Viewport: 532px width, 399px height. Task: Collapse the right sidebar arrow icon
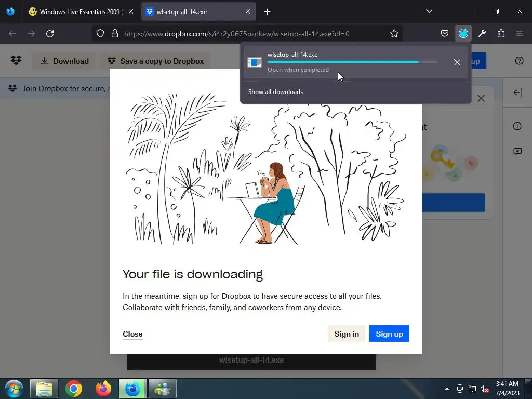click(517, 92)
